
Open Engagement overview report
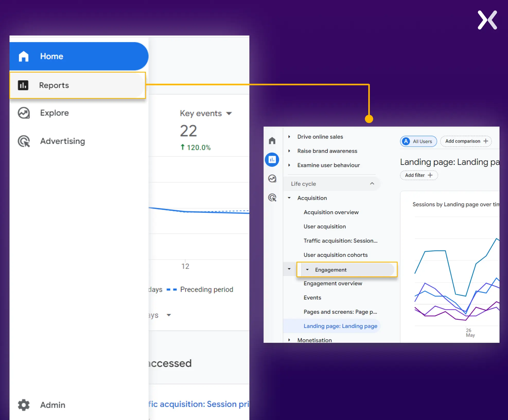click(x=333, y=283)
